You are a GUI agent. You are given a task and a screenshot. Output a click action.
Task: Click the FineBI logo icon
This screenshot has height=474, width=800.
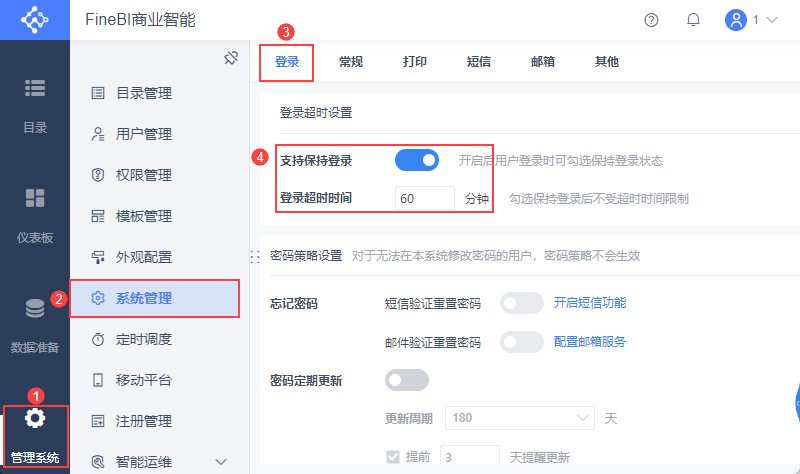34,20
